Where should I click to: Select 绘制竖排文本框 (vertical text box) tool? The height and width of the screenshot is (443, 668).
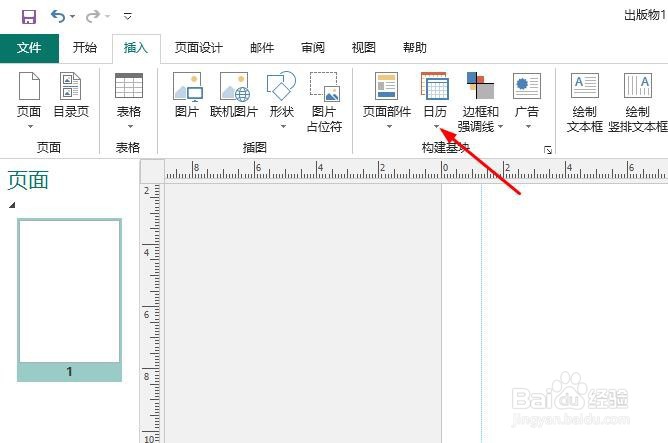coord(637,102)
